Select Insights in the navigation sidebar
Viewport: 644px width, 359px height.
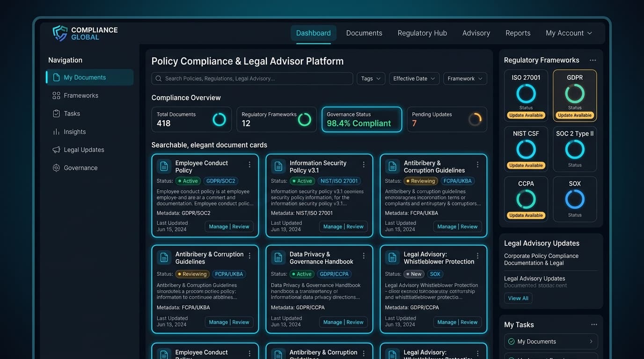pos(90,132)
